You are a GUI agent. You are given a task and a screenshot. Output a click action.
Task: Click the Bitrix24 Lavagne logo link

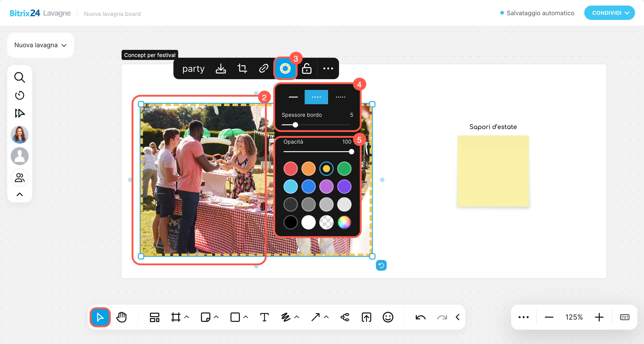40,13
